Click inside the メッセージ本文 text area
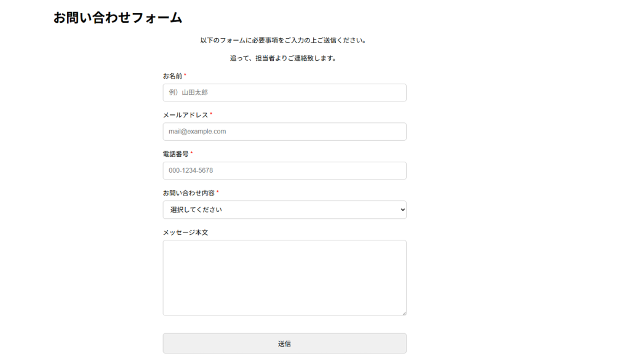Screen dimensions: 630x364 pyautogui.click(x=284, y=277)
